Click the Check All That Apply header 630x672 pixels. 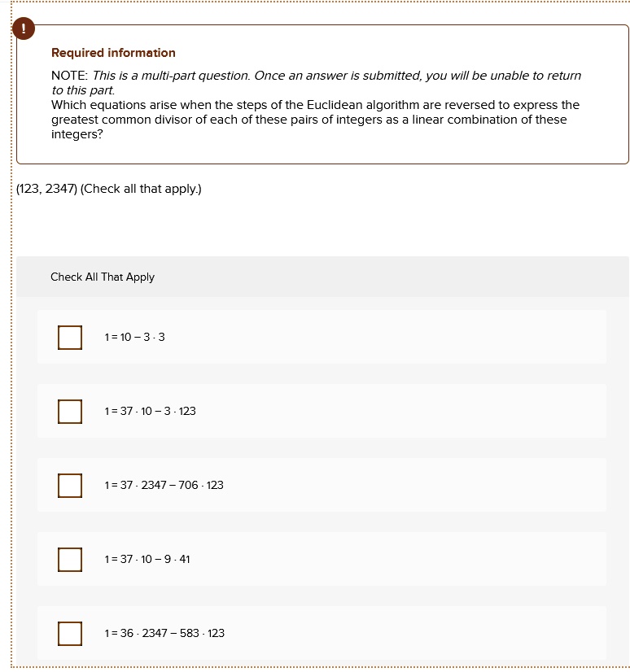click(103, 277)
